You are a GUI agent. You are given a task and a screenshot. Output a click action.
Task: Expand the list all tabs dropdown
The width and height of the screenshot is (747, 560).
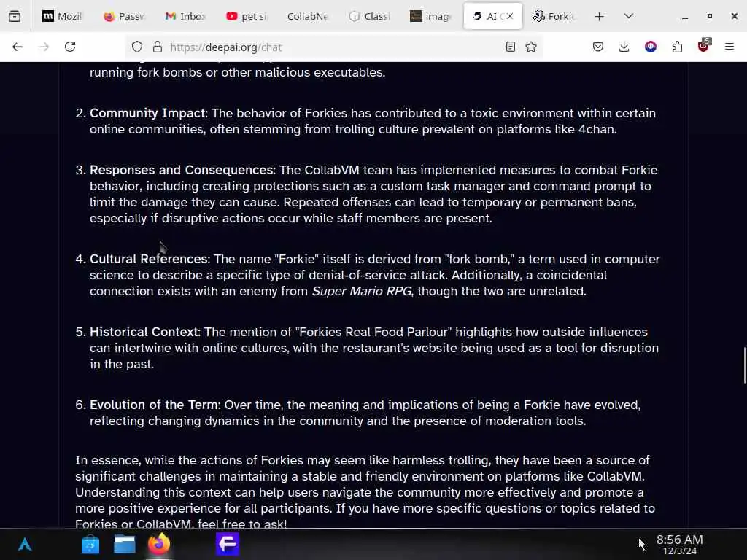629,16
